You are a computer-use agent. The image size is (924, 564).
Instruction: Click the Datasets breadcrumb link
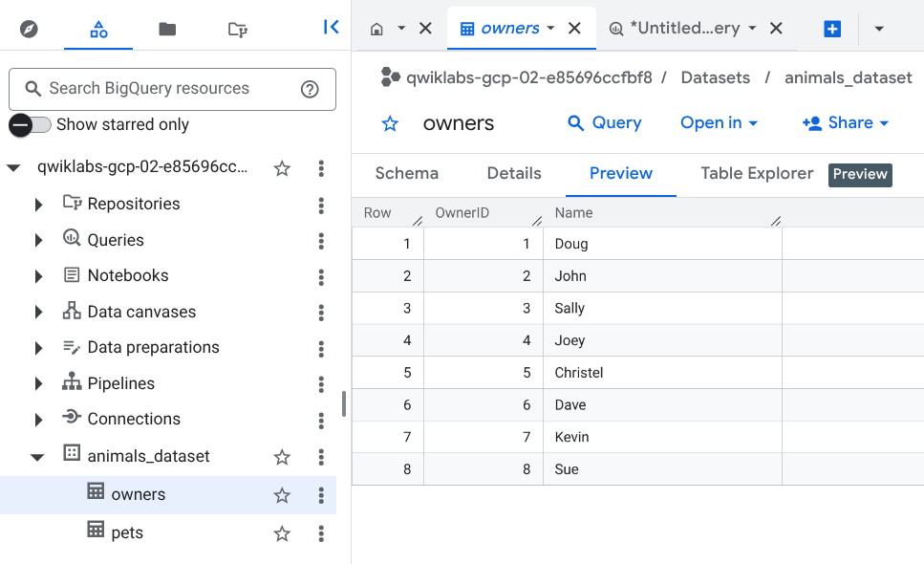pos(715,77)
